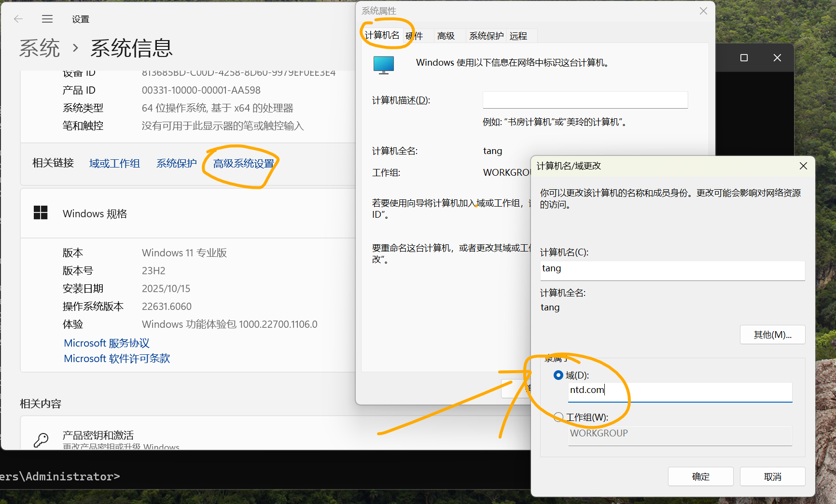Open the 系统保护 related link in Settings
The image size is (836, 504).
176,164
